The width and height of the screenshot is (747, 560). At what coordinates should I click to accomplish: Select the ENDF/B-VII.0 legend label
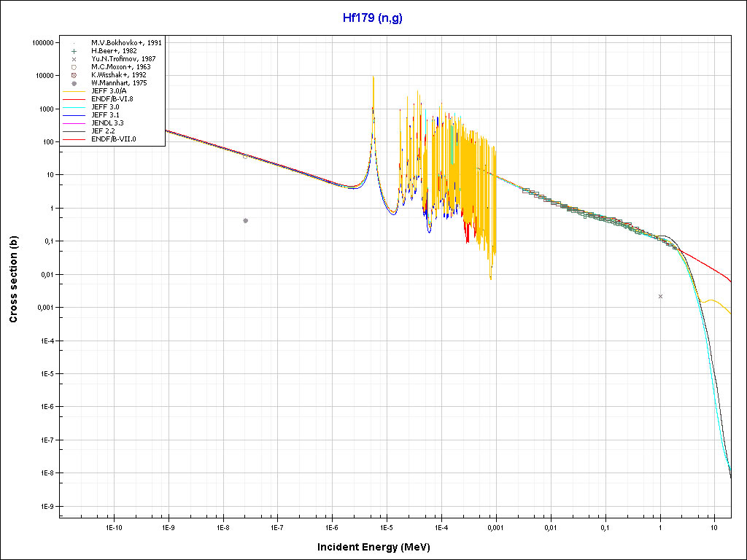(113, 139)
